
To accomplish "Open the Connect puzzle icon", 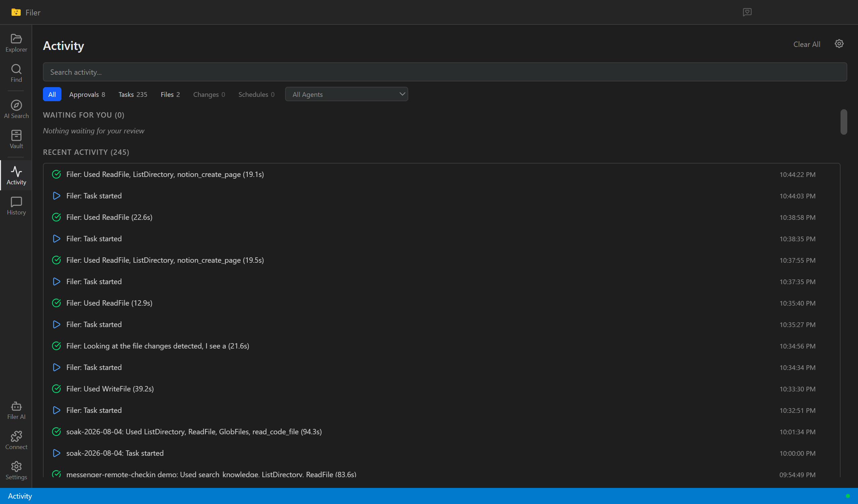I will (x=16, y=441).
